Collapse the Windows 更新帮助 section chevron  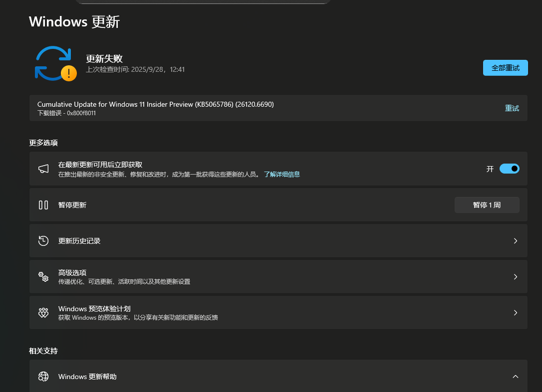tap(516, 377)
